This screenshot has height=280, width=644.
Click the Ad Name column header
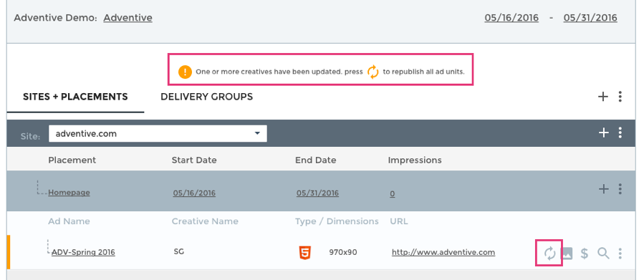click(69, 221)
